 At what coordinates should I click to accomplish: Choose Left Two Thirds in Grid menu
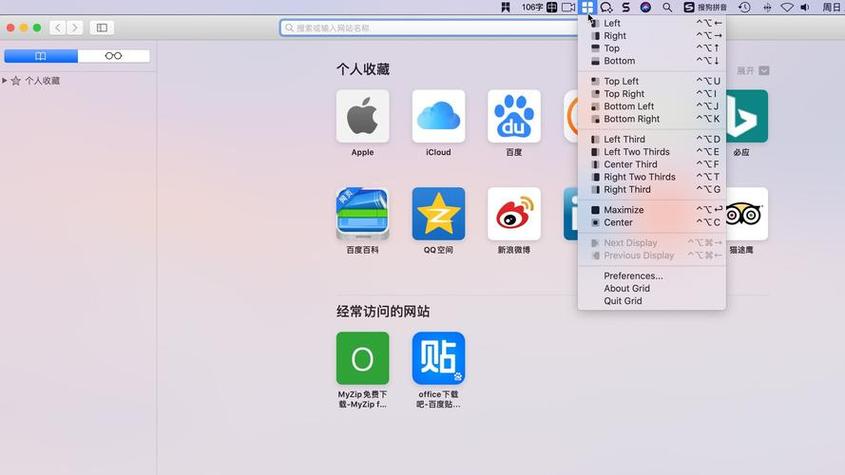(652, 152)
